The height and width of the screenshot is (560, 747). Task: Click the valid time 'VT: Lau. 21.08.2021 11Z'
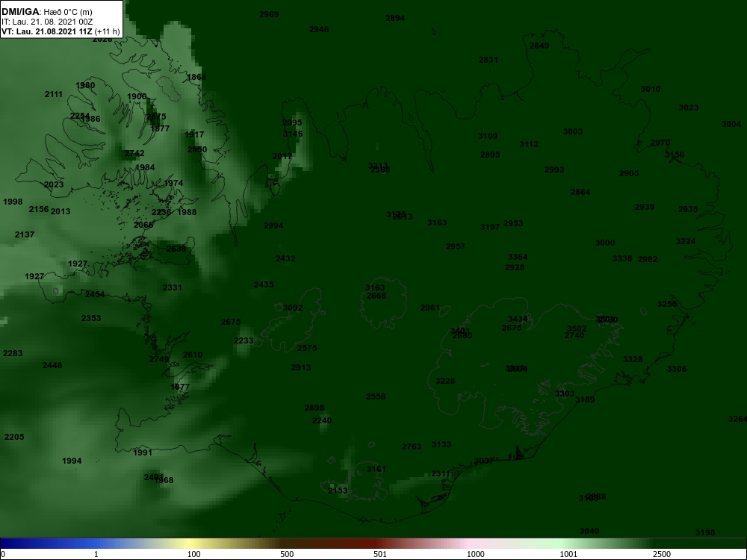pos(47,31)
